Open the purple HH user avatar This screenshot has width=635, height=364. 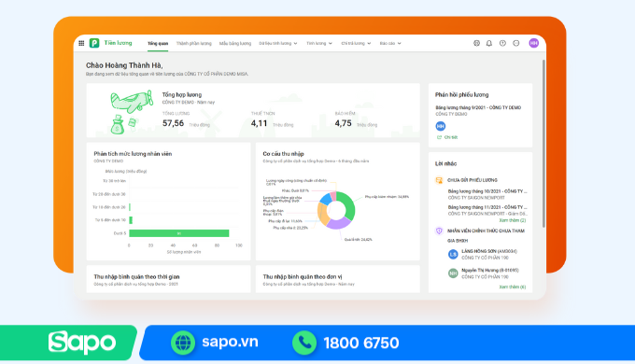tap(534, 43)
